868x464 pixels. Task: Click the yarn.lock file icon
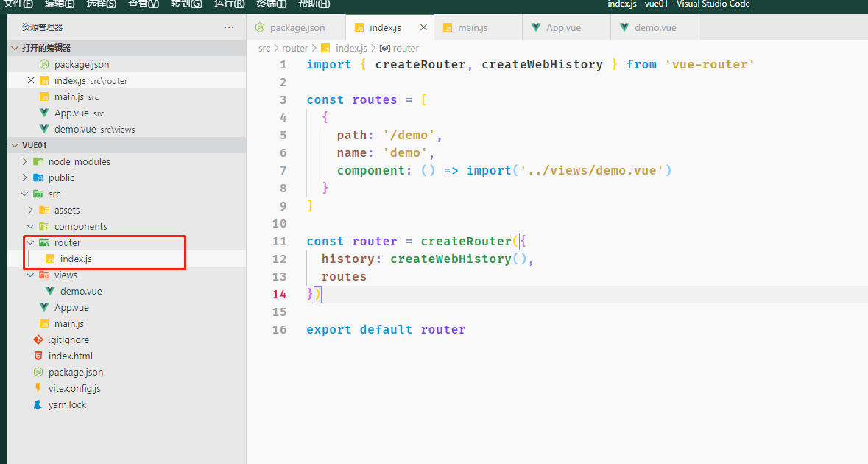[38, 404]
